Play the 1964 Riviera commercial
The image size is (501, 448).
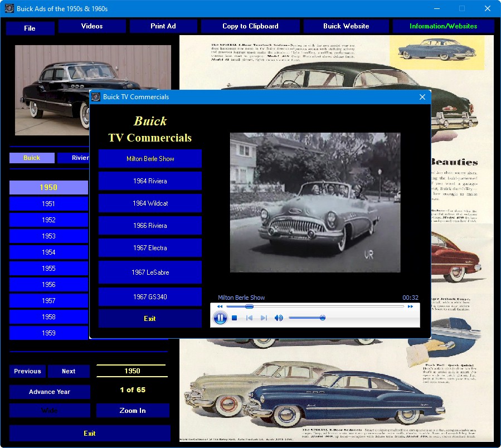150,181
